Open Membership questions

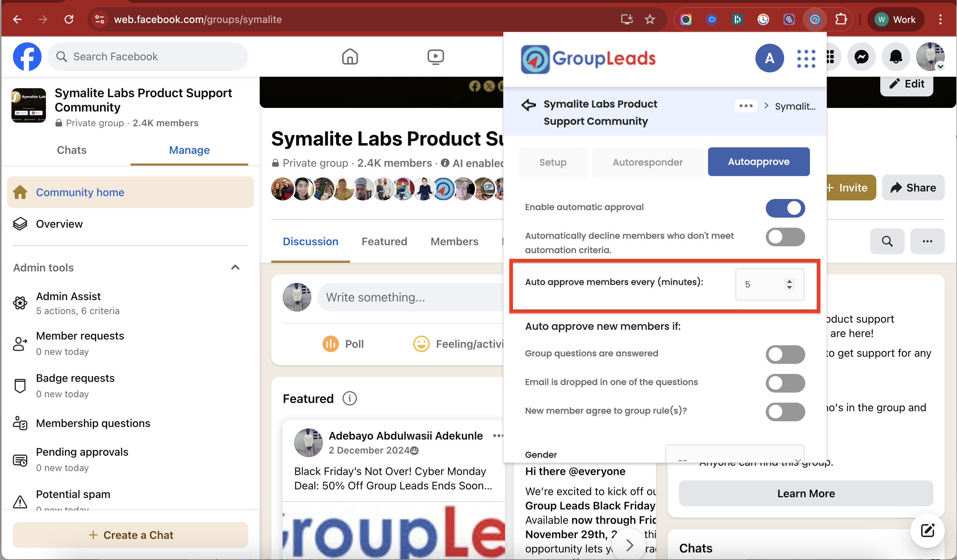tap(130, 423)
